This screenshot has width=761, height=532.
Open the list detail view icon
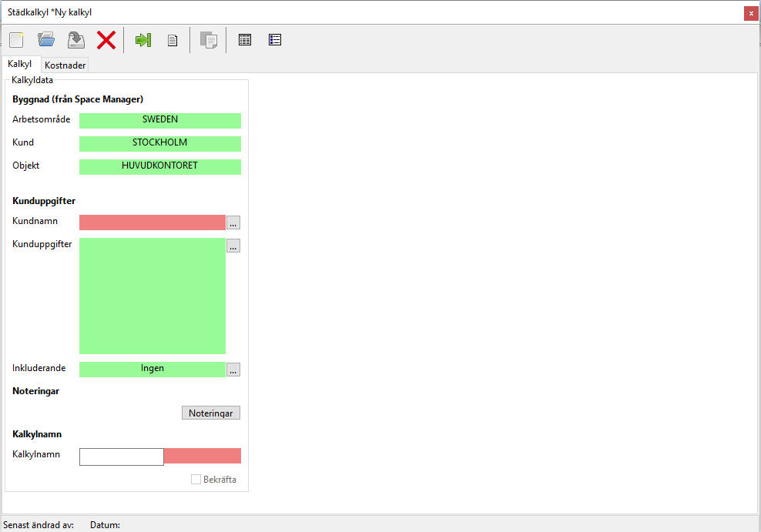[275, 40]
